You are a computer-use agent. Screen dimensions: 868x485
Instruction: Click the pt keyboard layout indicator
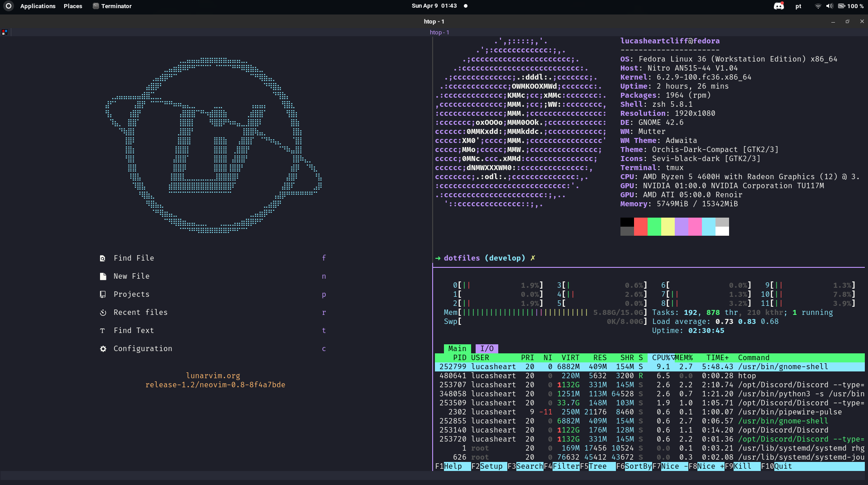pos(798,6)
